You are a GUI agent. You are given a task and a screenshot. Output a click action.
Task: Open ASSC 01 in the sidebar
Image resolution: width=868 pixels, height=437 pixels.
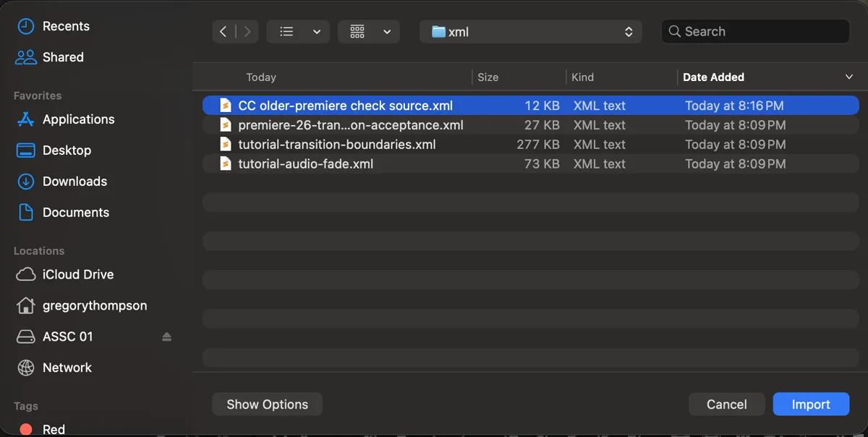[x=68, y=337]
